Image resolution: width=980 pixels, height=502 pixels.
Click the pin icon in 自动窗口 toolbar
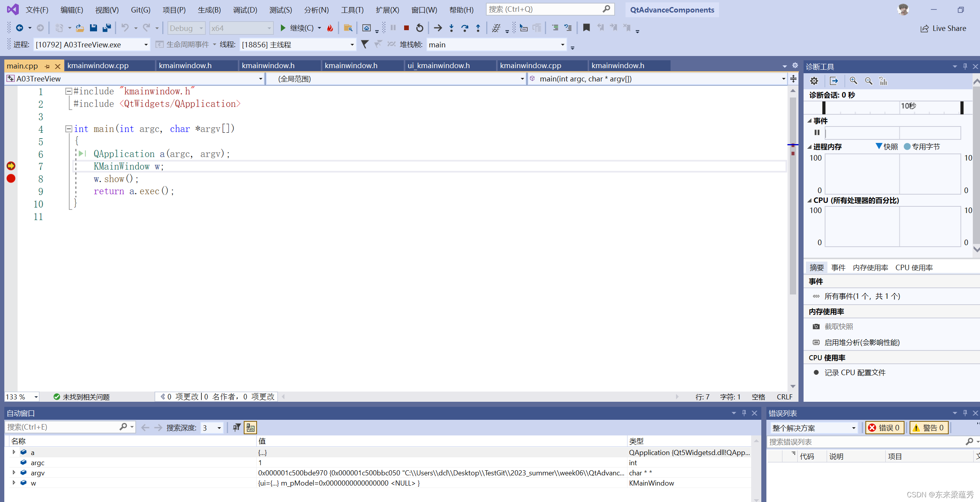tap(236, 428)
